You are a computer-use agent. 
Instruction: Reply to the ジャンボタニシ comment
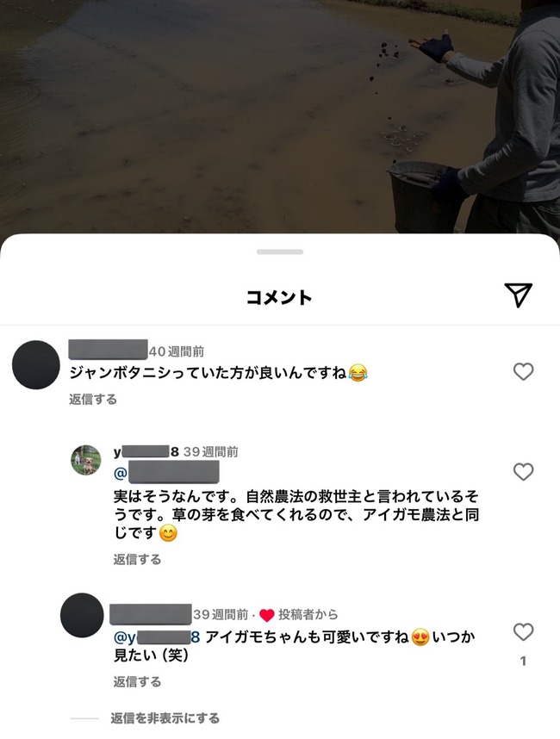point(93,399)
